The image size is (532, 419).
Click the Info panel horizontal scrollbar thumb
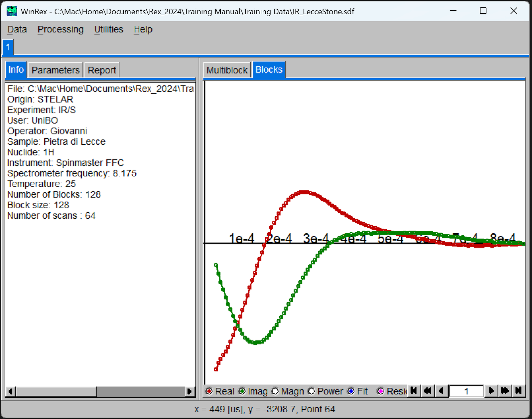pos(56,391)
